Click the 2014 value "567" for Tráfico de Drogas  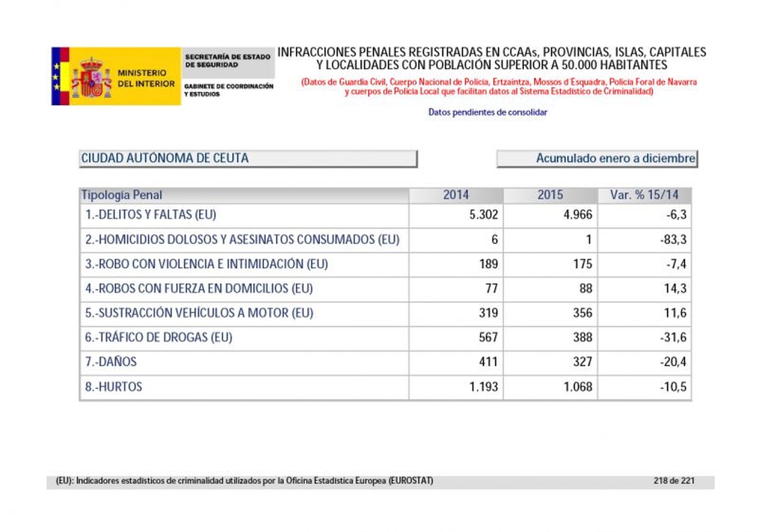(488, 338)
